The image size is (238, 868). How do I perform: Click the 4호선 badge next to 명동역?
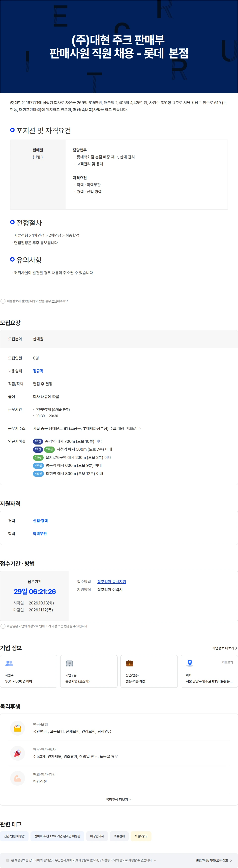point(38,466)
